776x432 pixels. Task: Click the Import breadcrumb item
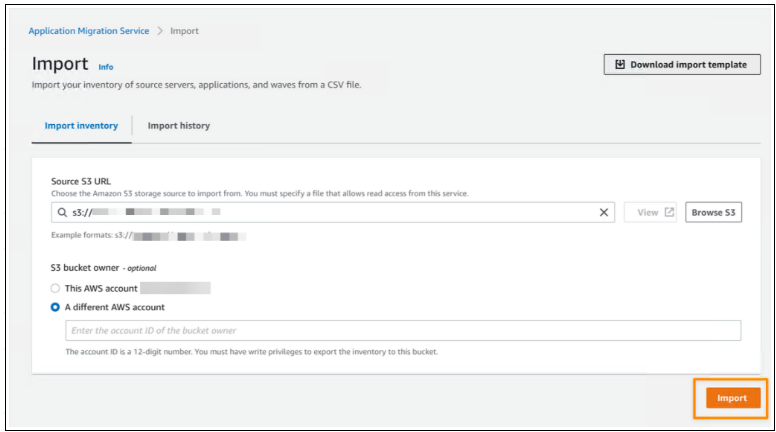coord(184,31)
